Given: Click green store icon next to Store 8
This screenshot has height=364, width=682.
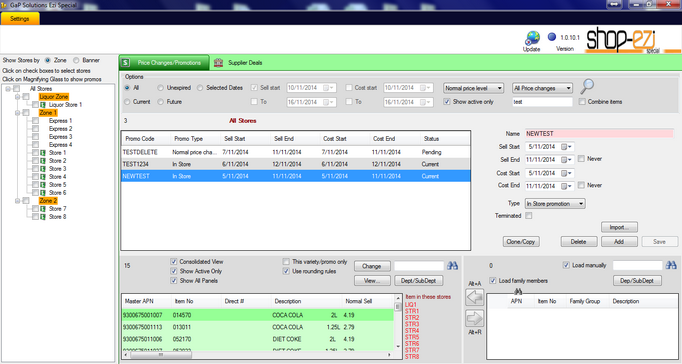Looking at the screenshot, I should (43, 217).
